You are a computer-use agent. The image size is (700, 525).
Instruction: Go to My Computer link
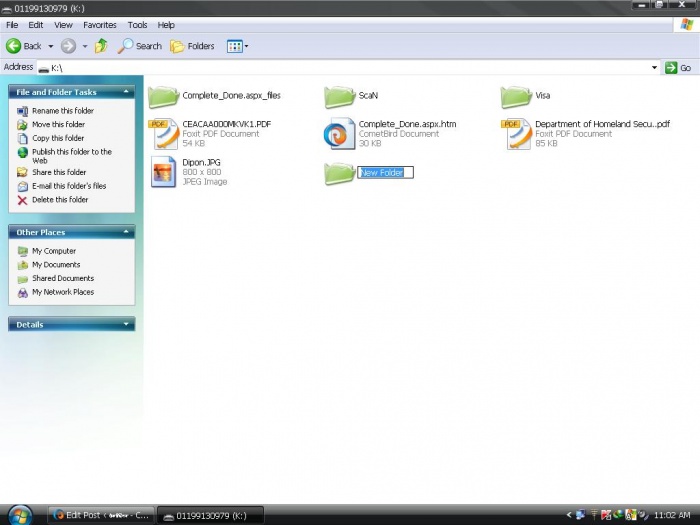pos(54,251)
